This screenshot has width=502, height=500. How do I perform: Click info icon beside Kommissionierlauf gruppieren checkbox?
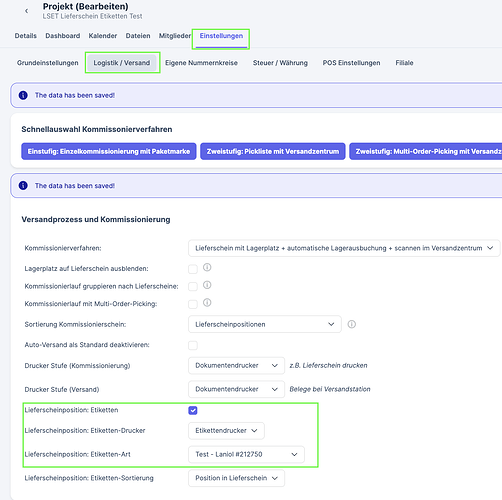tap(207, 285)
